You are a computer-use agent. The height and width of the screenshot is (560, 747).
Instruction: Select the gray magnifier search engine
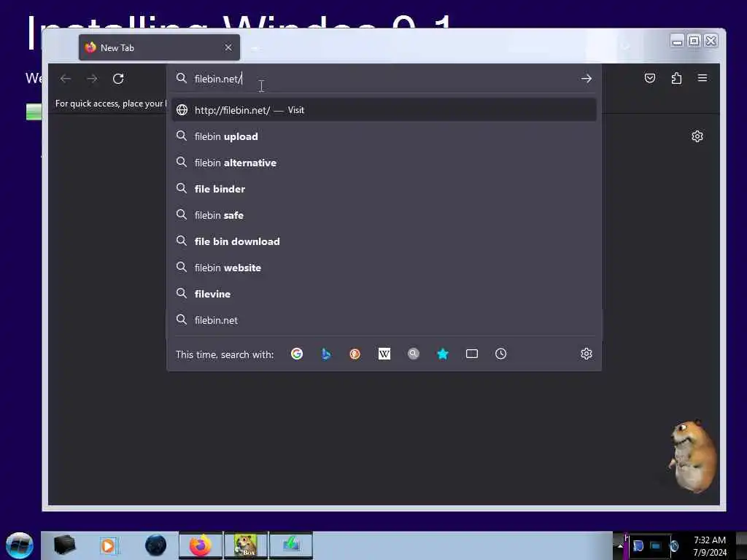pyautogui.click(x=414, y=354)
